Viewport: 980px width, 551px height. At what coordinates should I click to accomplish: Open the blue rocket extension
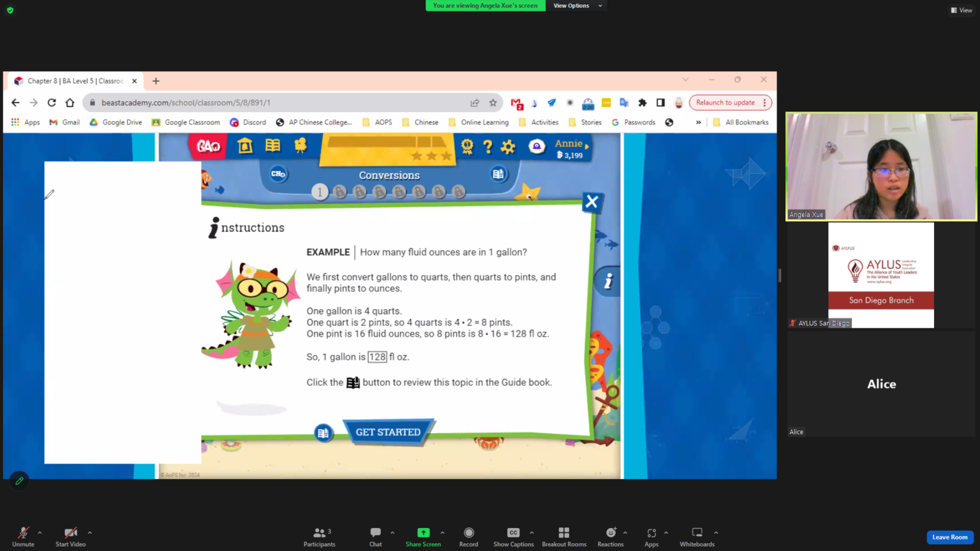pos(552,103)
